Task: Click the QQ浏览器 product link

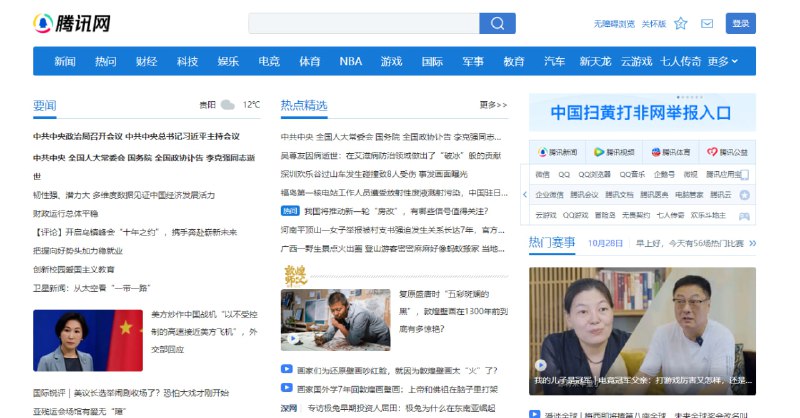Action: 594,175
